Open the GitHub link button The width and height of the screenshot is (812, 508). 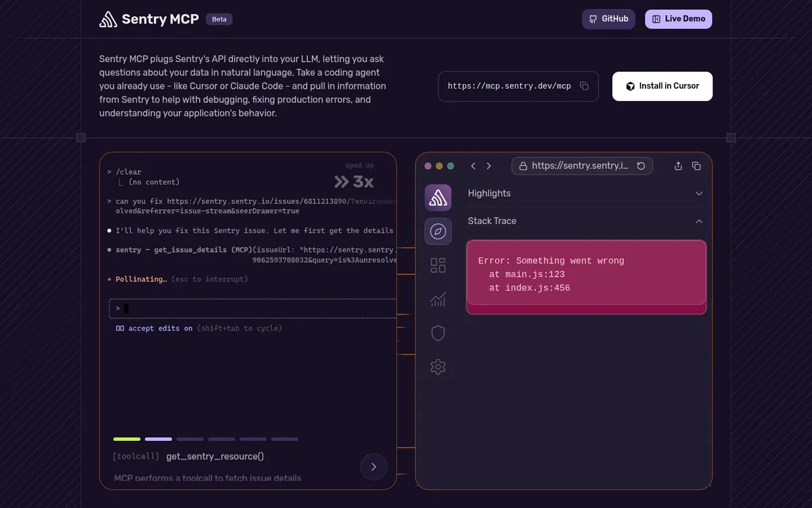point(608,19)
